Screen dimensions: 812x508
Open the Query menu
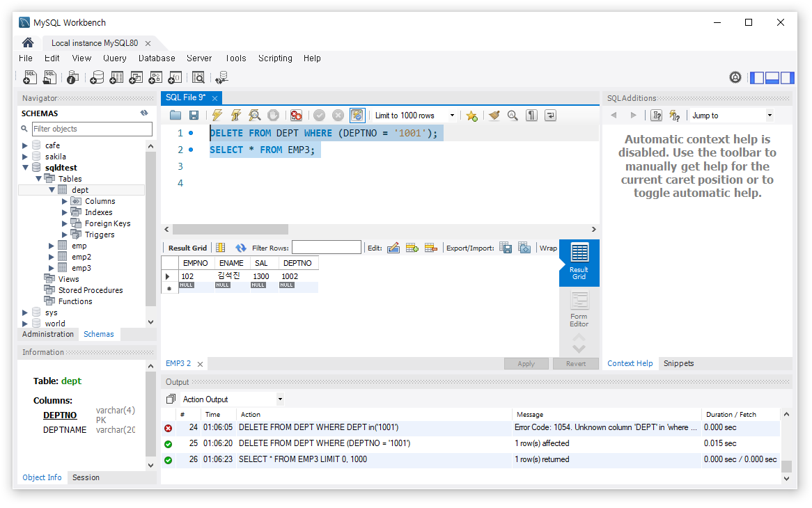tap(114, 58)
